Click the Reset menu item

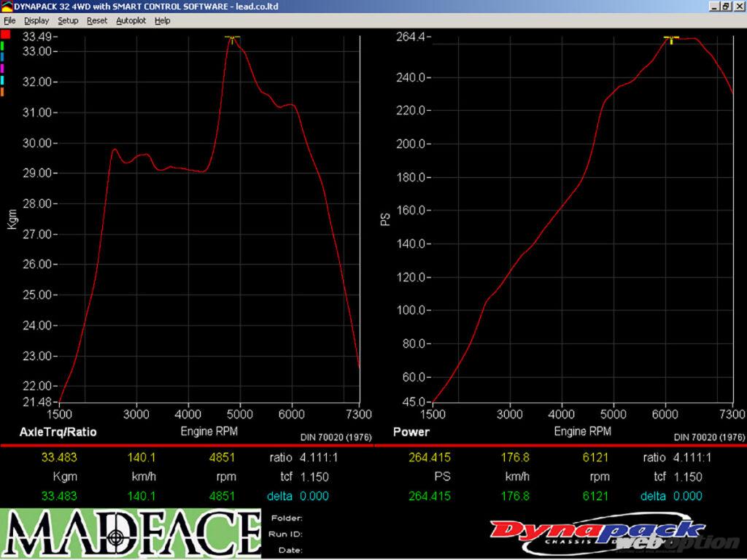[x=96, y=20]
